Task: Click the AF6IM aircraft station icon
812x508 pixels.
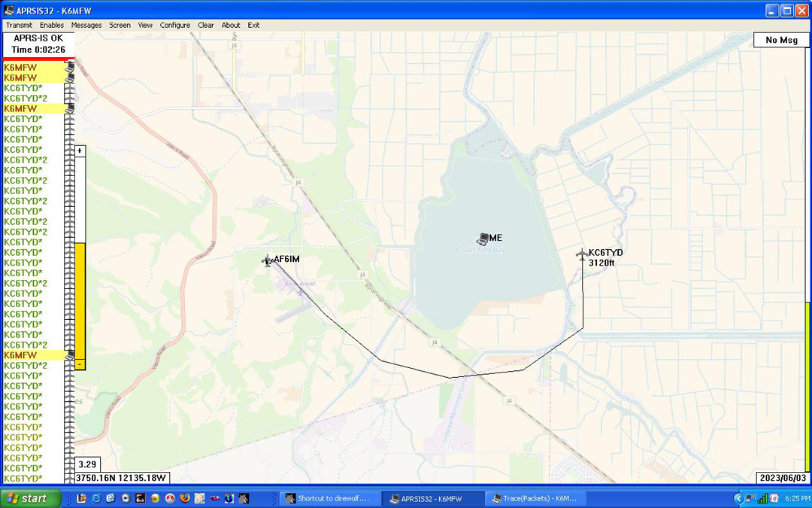Action: pos(267,260)
